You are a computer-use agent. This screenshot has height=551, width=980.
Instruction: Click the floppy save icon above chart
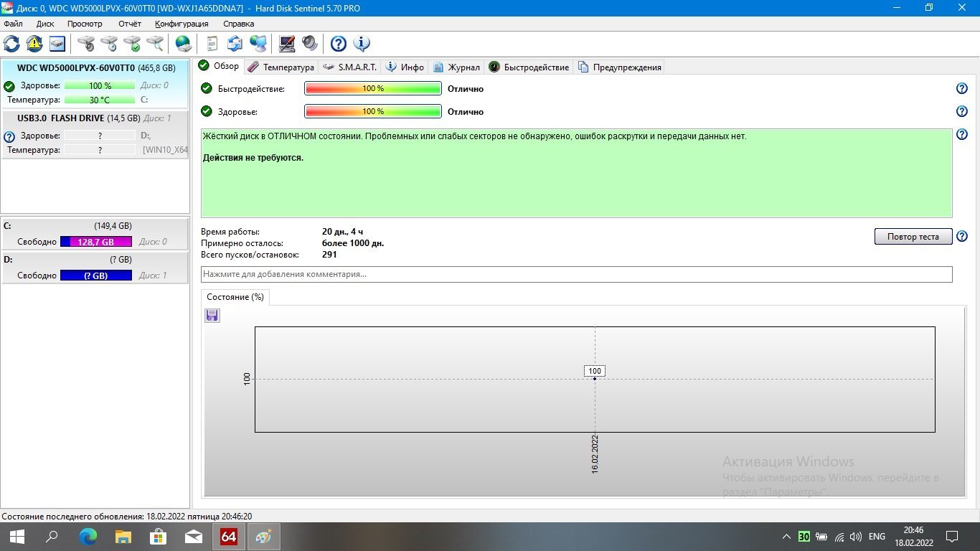click(x=212, y=316)
